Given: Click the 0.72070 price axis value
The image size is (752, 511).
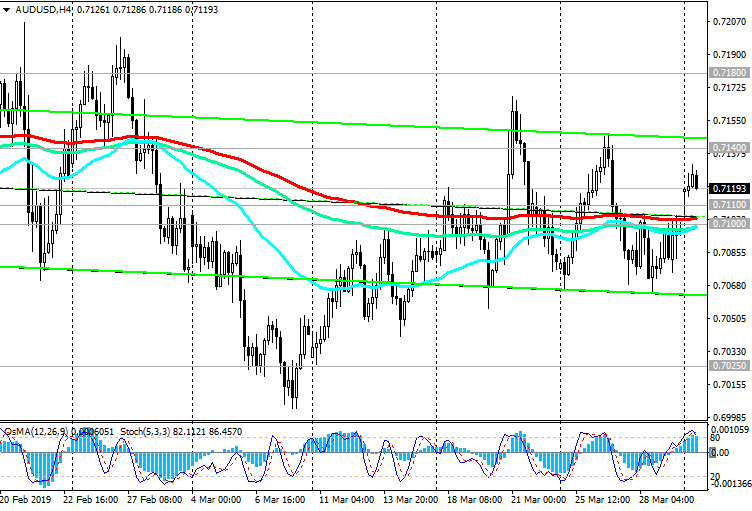Looking at the screenshot, I should pos(729,21).
